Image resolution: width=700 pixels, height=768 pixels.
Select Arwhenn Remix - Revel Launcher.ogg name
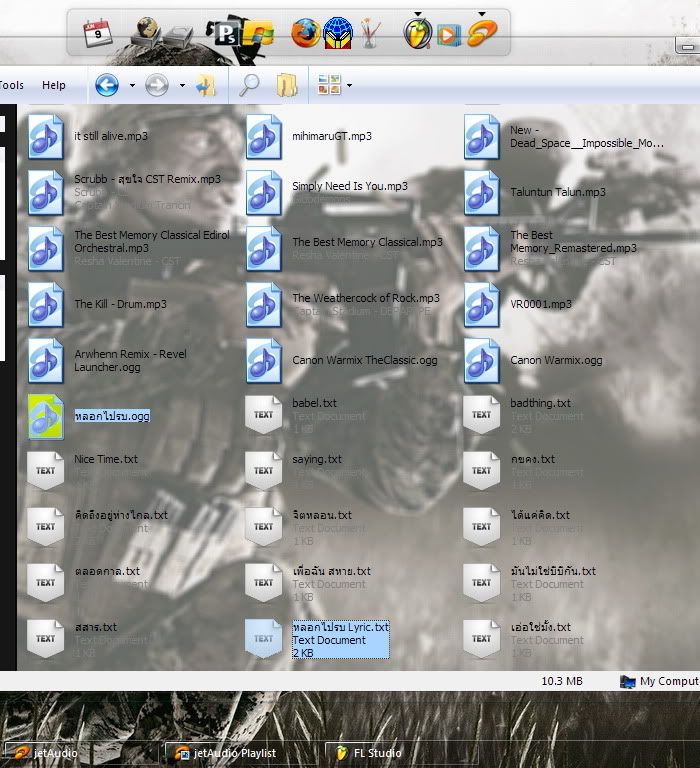pyautogui.click(x=130, y=360)
